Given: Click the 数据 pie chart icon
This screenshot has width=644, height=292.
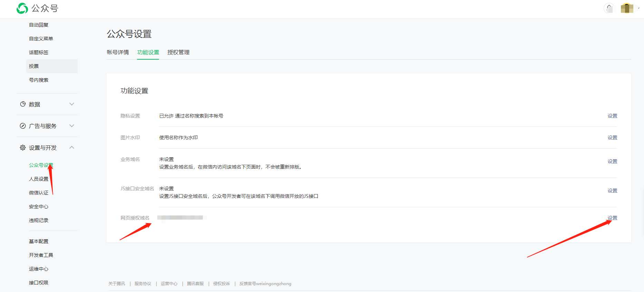Looking at the screenshot, I should pyautogui.click(x=23, y=104).
